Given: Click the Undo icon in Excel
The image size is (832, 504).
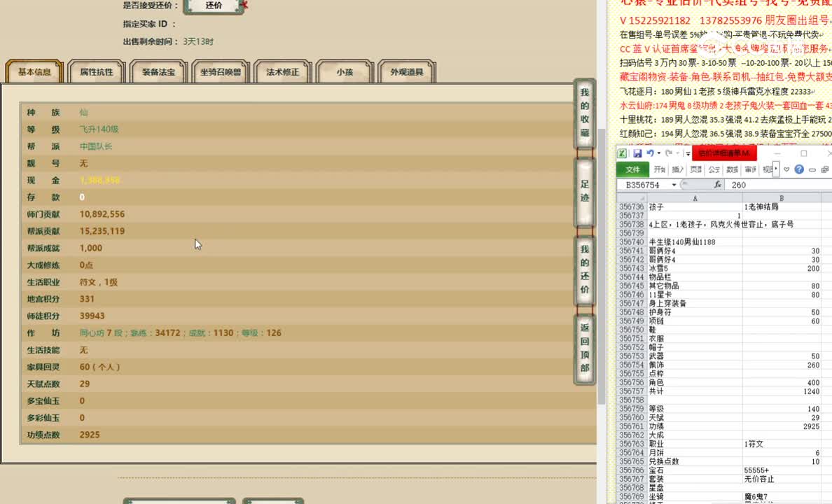Looking at the screenshot, I should 651,151.
